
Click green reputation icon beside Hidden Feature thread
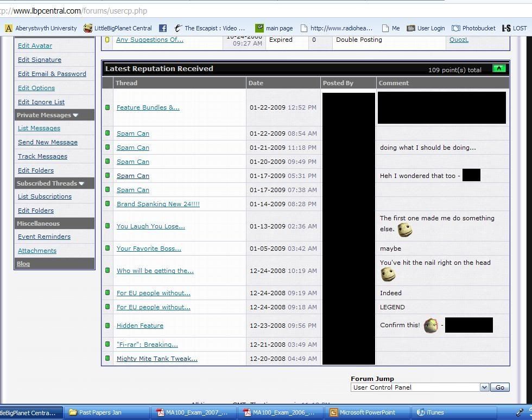(107, 326)
